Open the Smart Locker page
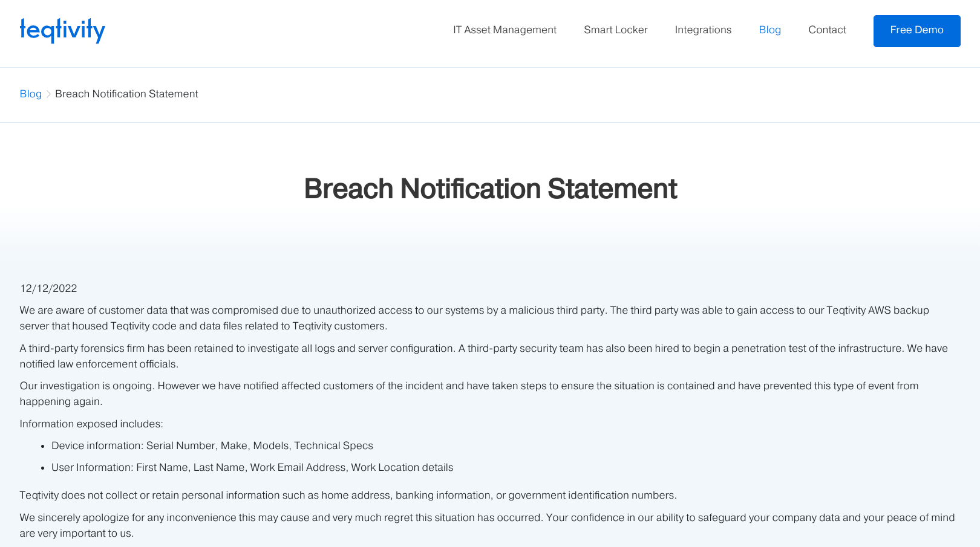This screenshot has height=547, width=980. pyautogui.click(x=615, y=30)
